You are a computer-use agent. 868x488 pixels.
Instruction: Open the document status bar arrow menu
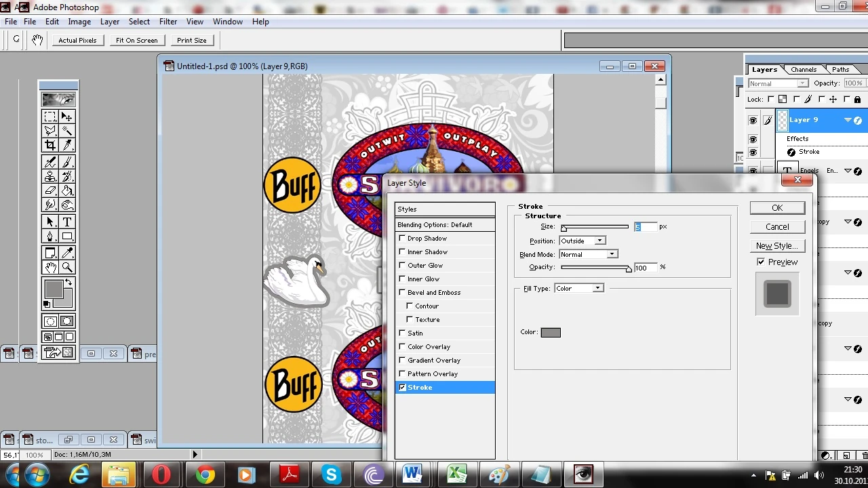[195, 455]
